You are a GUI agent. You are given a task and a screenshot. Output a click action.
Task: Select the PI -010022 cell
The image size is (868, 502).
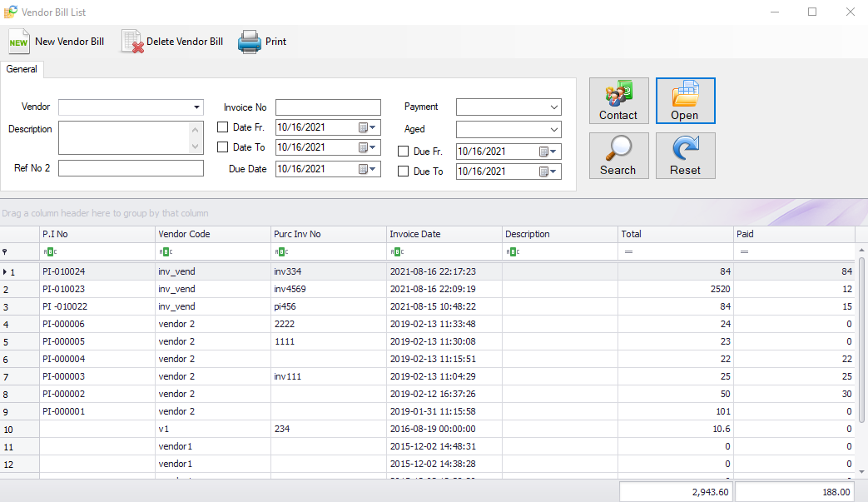tap(97, 306)
